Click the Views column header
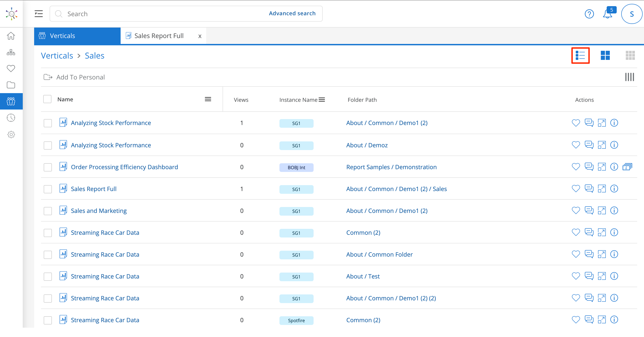Image resolution: width=644 pixels, height=337 pixels. 241,100
